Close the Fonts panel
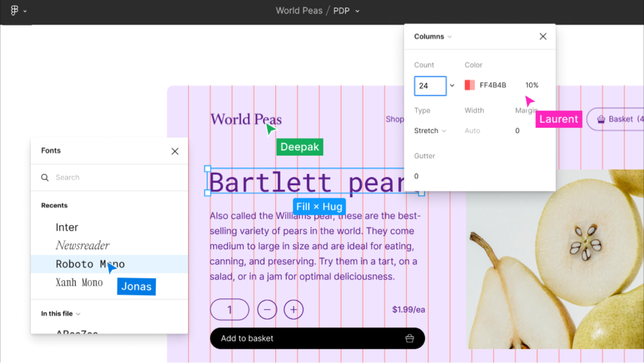Image resolution: width=644 pixels, height=363 pixels. point(175,151)
